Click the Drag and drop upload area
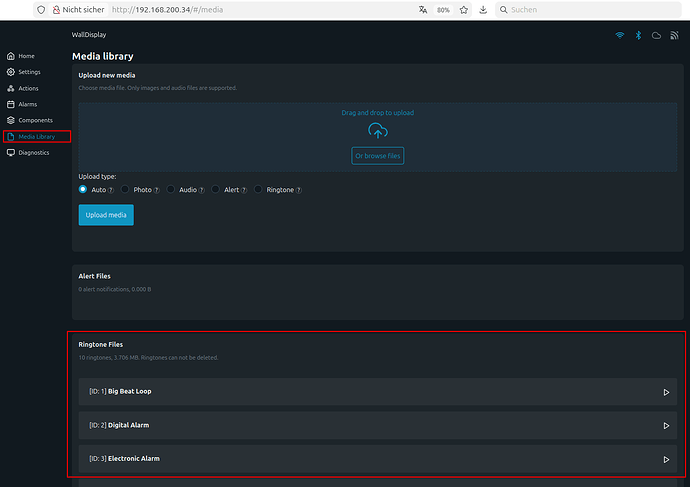This screenshot has height=487, width=690. [378, 137]
